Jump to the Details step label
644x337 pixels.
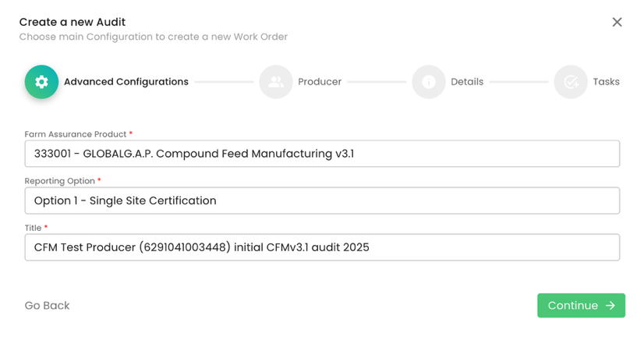[x=467, y=82]
